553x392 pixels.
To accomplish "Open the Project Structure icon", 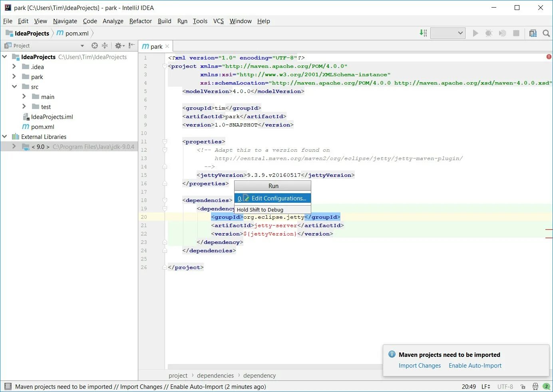I will (533, 33).
